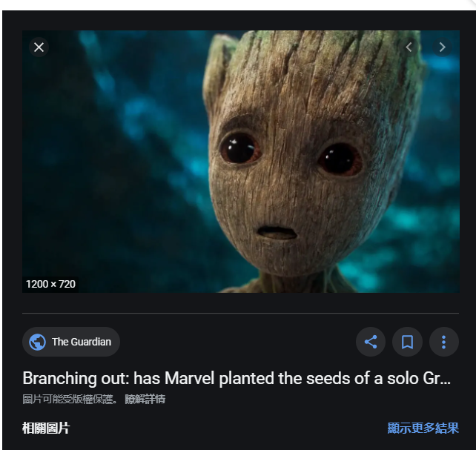
Task: Open The Guardian source chip
Action: [x=71, y=342]
